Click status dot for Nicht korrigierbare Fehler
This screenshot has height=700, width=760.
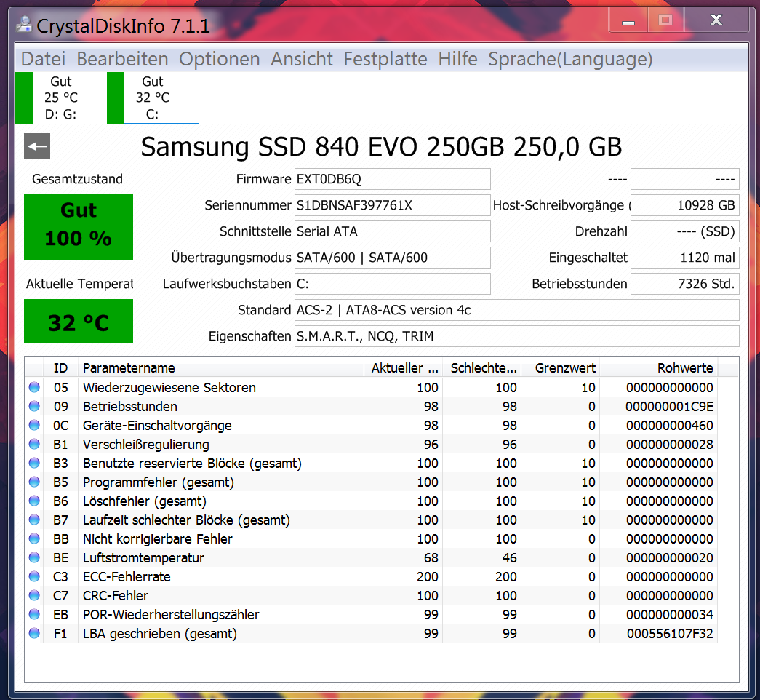pos(34,538)
